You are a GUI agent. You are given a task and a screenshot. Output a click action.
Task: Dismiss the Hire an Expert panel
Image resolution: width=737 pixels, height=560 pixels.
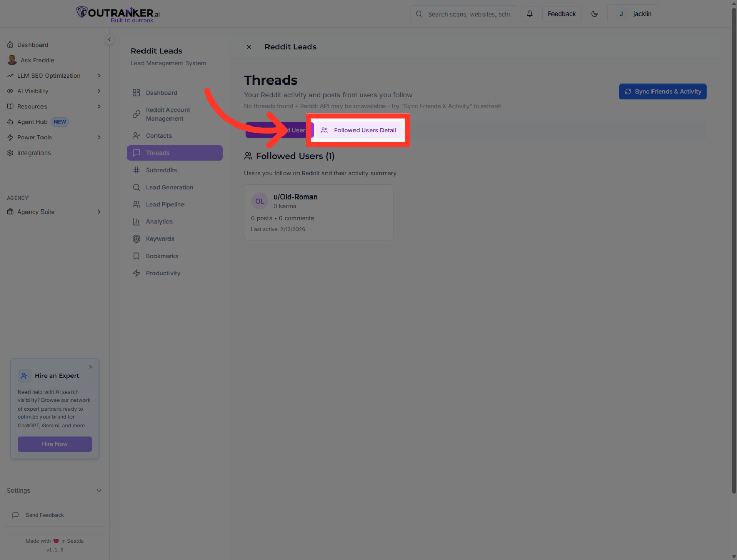(90, 367)
